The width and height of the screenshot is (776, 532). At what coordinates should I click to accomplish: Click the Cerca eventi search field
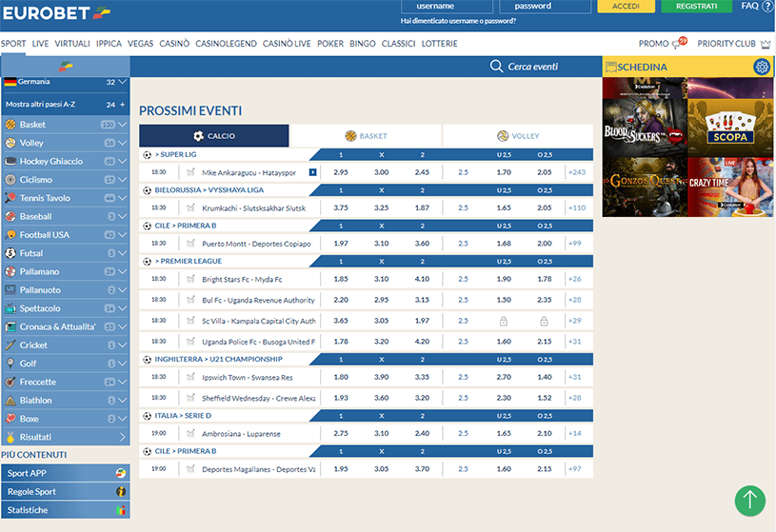pos(532,67)
